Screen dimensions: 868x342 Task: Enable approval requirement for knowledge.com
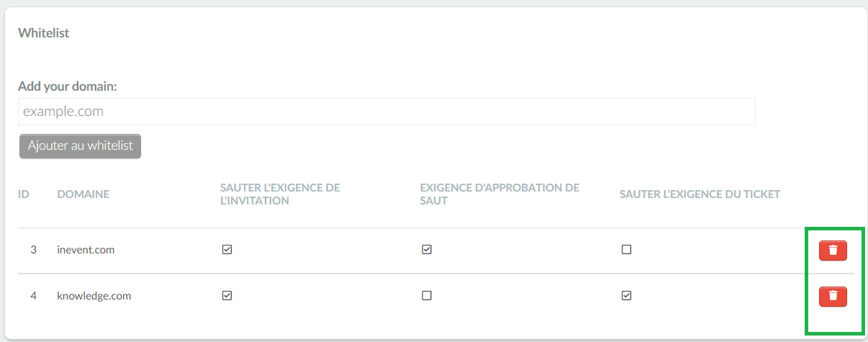click(x=427, y=295)
